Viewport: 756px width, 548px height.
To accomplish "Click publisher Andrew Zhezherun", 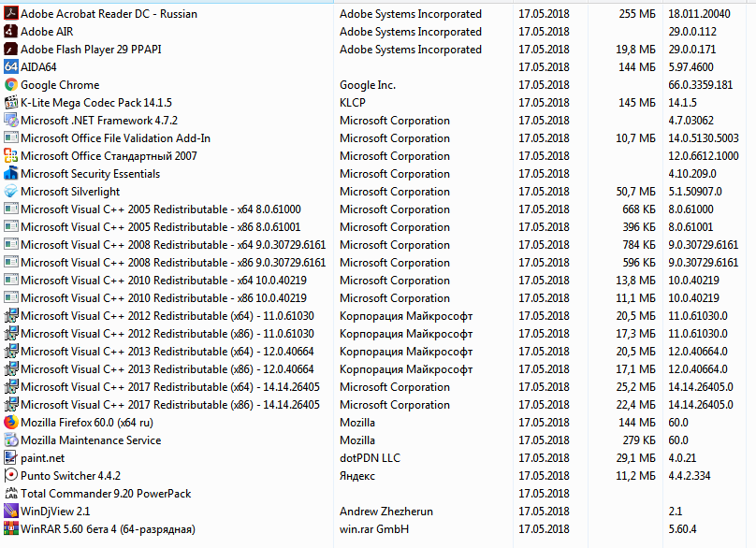I will (386, 511).
